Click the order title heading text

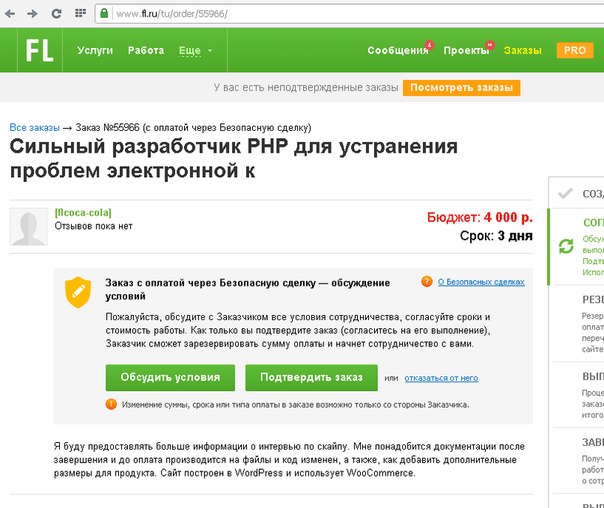coord(233,158)
